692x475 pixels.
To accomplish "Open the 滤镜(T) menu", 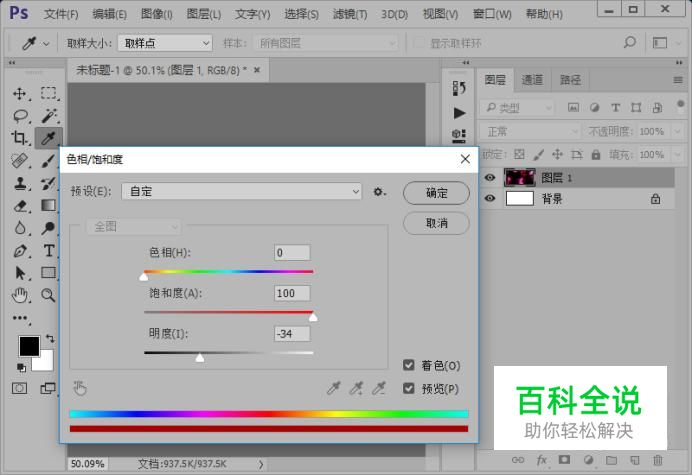I will [x=350, y=14].
